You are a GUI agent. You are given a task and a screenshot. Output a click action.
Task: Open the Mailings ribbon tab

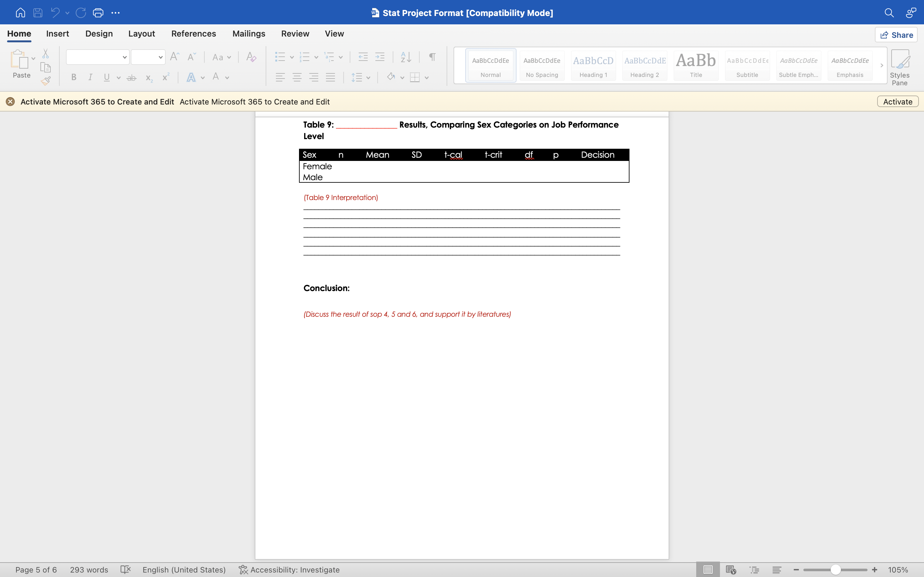point(249,34)
